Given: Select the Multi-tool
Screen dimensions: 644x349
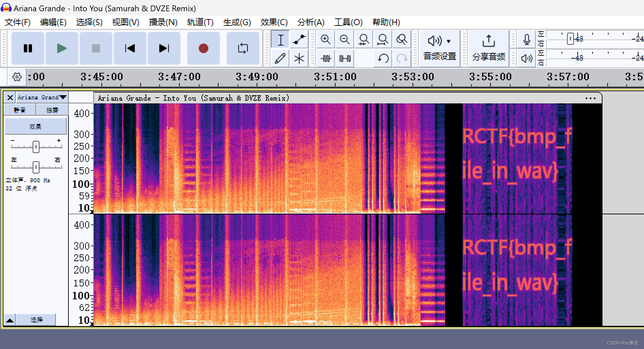Looking at the screenshot, I should [x=299, y=58].
